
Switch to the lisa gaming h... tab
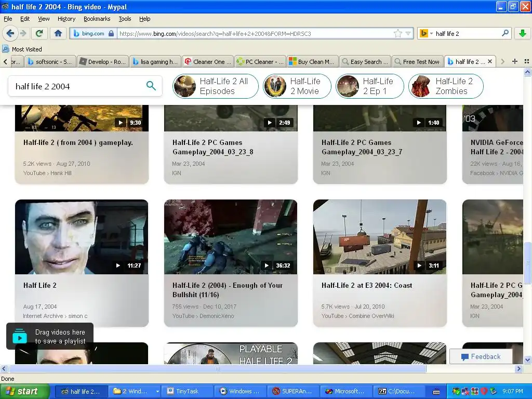155,61
